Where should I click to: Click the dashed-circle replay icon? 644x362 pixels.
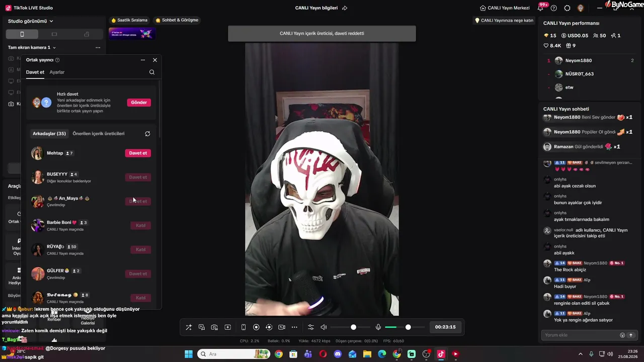269,327
